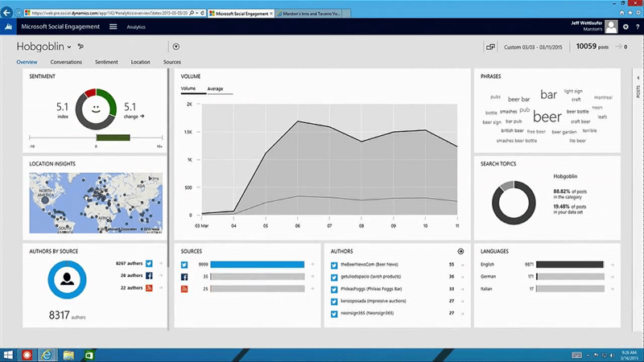Click Facebook icon beside 28 authors
644x362 pixels.
pyautogui.click(x=149, y=276)
